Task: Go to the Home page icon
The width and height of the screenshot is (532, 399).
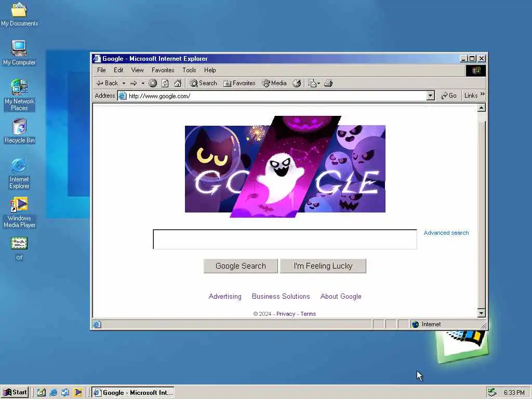Action: 178,83
